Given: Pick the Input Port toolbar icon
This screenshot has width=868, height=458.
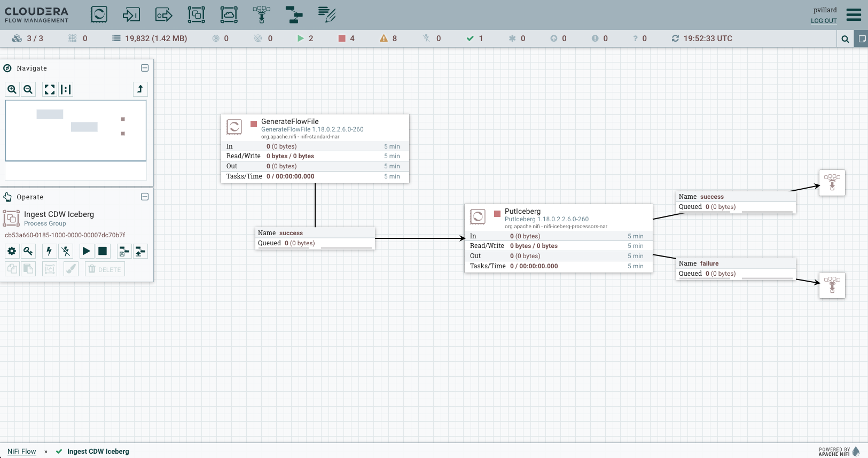Looking at the screenshot, I should tap(131, 14).
